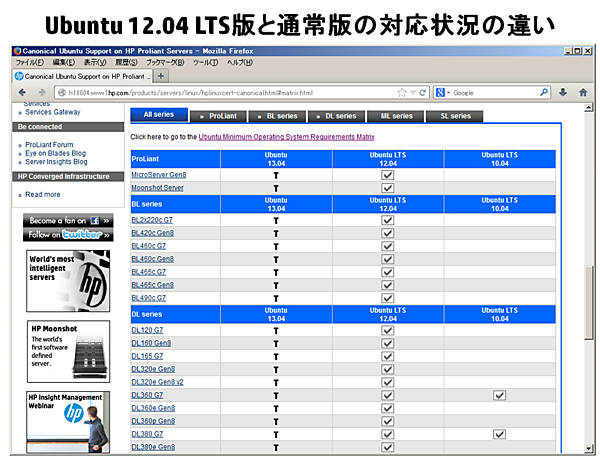Switch to the BL series tab

tap(277, 116)
